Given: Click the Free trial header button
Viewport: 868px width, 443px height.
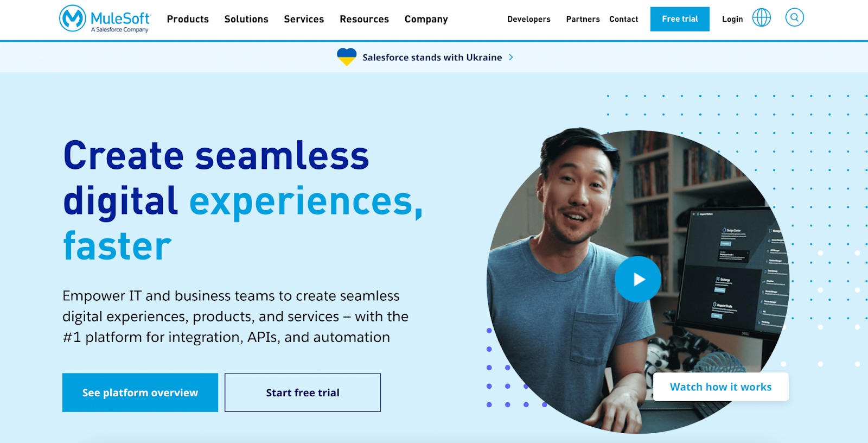Looking at the screenshot, I should (680, 19).
